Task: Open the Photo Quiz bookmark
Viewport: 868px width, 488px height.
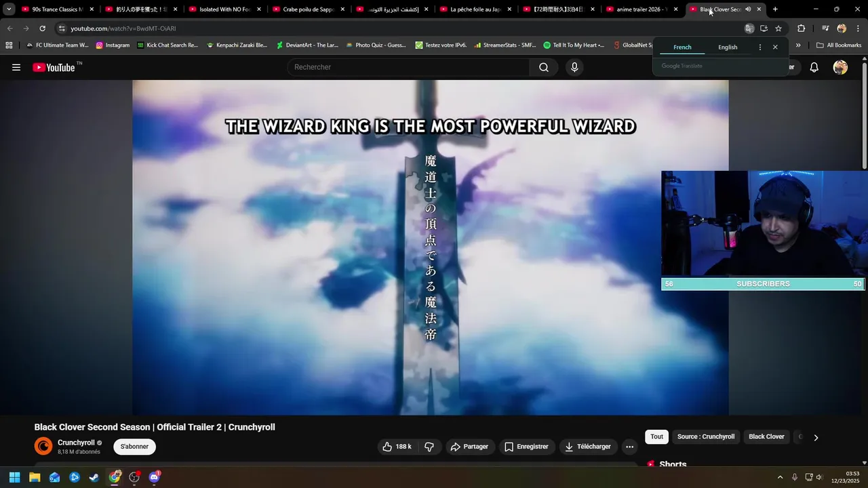Action: pyautogui.click(x=376, y=45)
